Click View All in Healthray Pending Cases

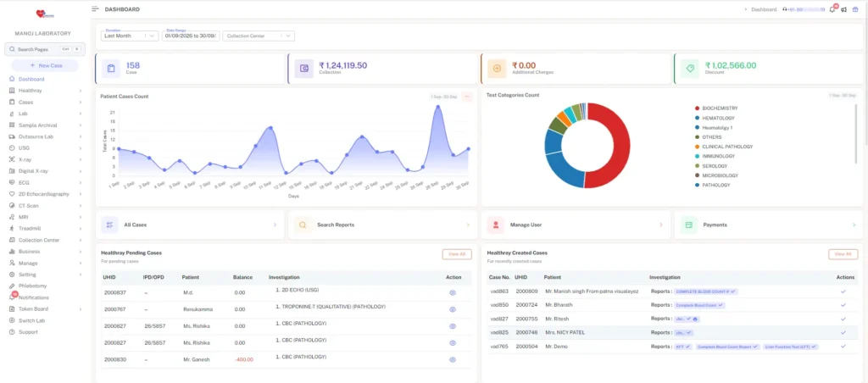(x=457, y=254)
